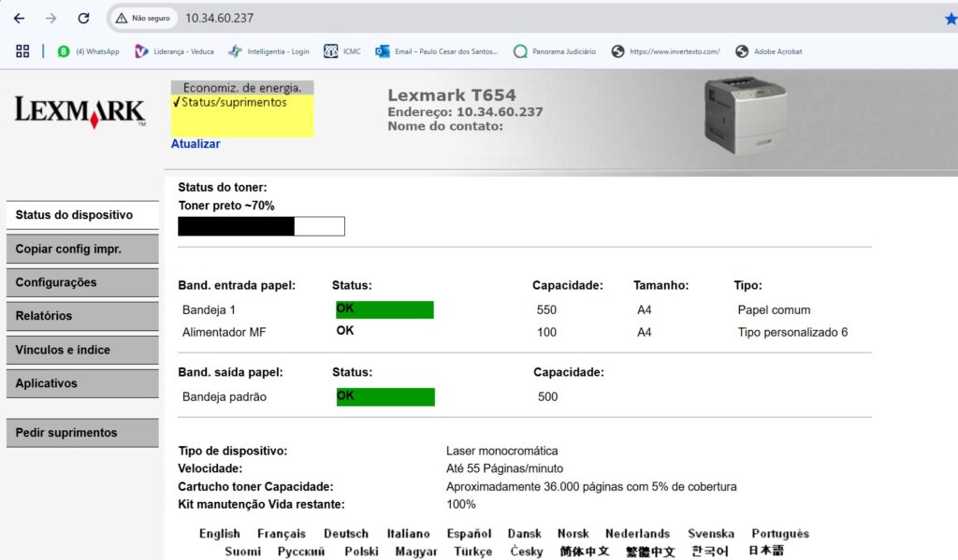Open the Intelligentia - Login bookmark

(269, 51)
